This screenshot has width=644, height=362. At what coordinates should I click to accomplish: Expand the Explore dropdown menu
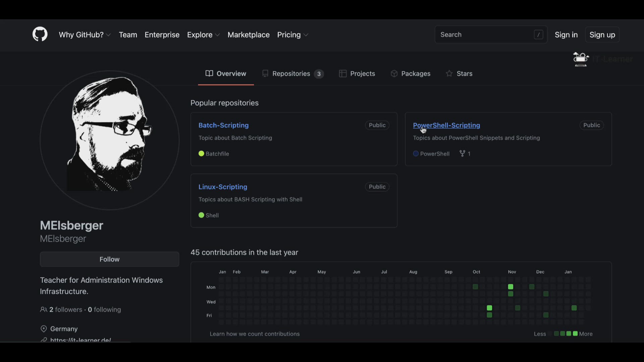[x=203, y=35]
